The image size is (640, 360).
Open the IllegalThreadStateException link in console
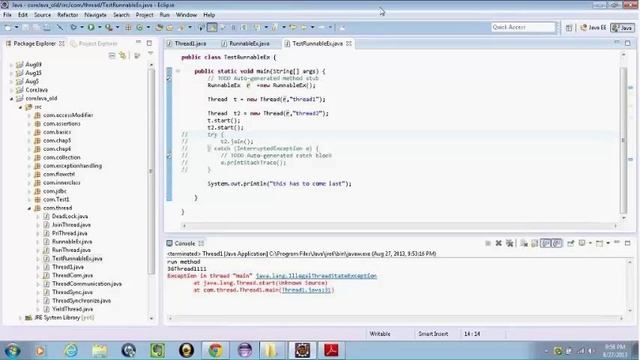pyautogui.click(x=316, y=276)
